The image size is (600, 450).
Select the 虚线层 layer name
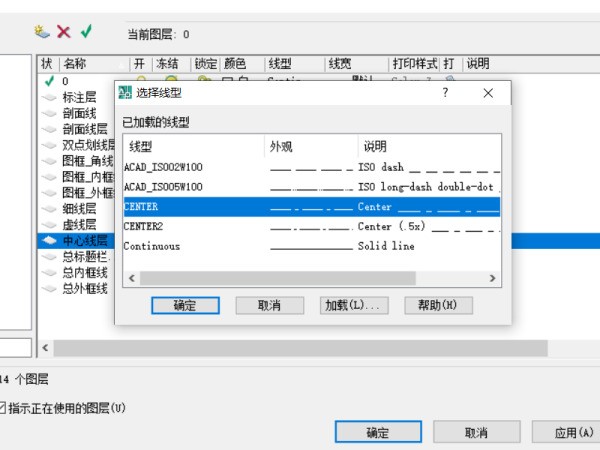[x=80, y=225]
